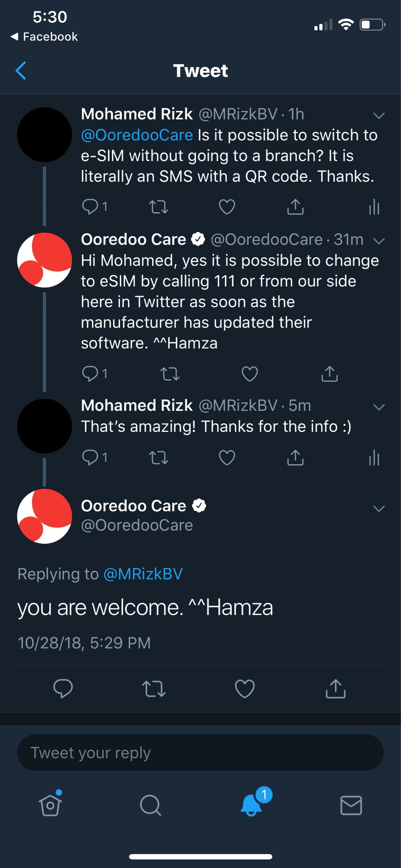Open @MRizkBV link in Replying to

coord(143,574)
